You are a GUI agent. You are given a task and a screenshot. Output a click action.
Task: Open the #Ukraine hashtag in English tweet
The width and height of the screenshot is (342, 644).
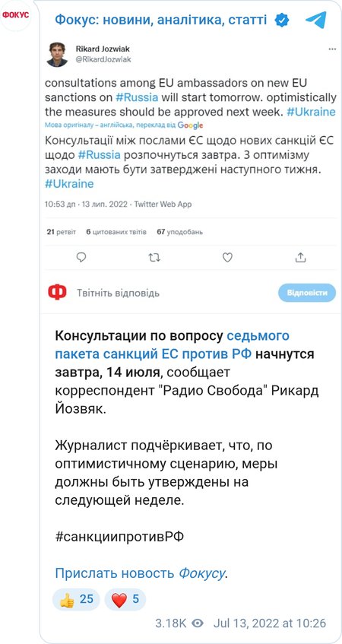tap(311, 112)
